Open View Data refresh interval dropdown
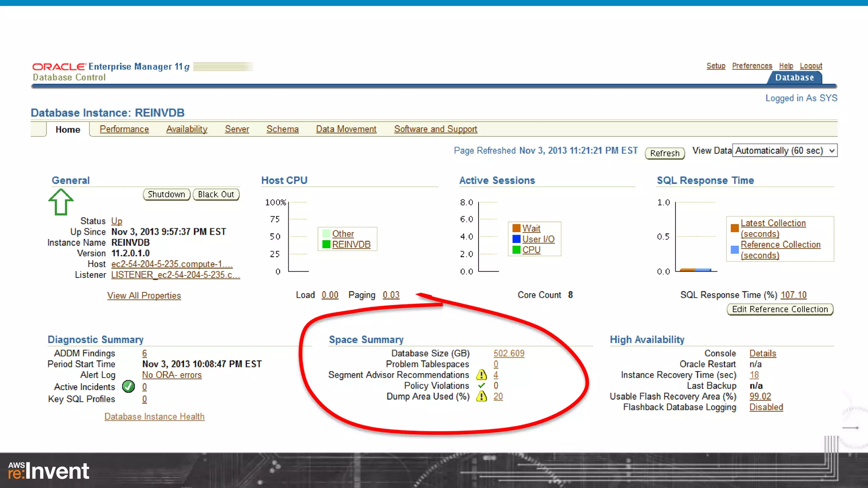This screenshot has width=868, height=488. point(785,151)
